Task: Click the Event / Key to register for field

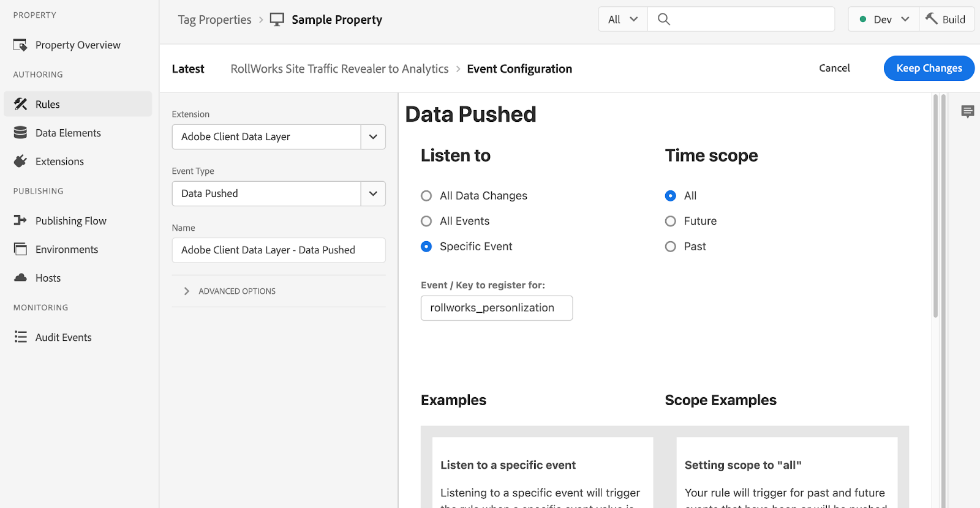Action: point(496,308)
